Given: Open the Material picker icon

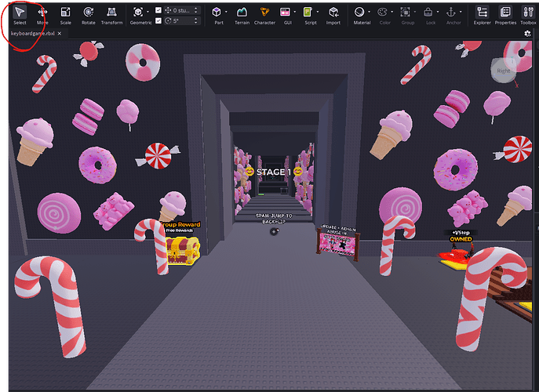Looking at the screenshot, I should click(359, 12).
